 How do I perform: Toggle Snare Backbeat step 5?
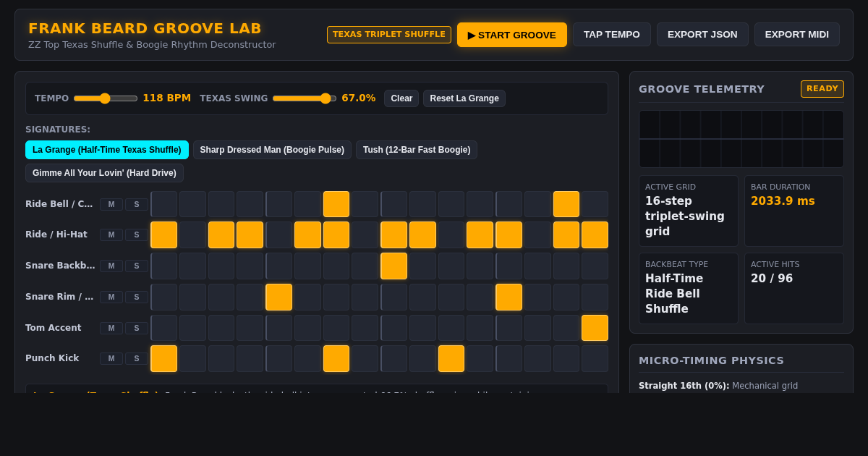[x=279, y=266]
